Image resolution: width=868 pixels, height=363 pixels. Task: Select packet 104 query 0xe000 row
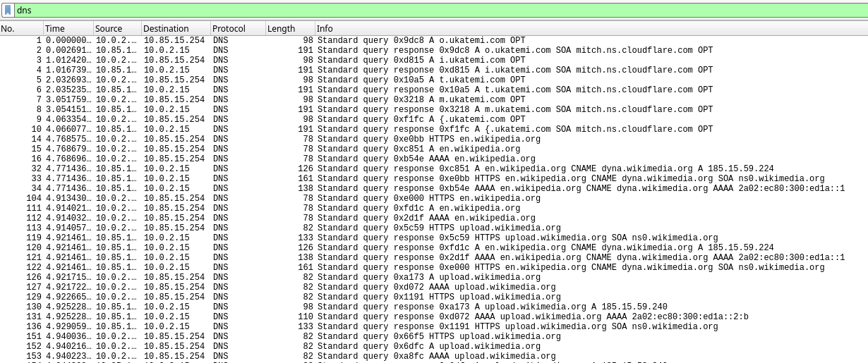click(434, 199)
